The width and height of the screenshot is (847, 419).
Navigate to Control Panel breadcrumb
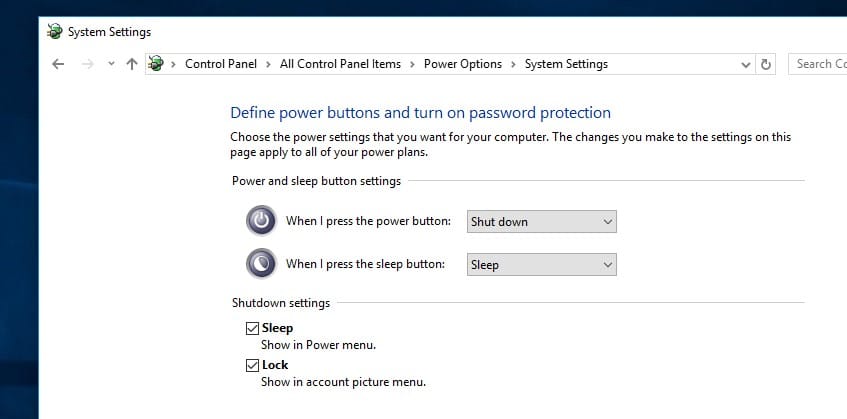tap(220, 64)
